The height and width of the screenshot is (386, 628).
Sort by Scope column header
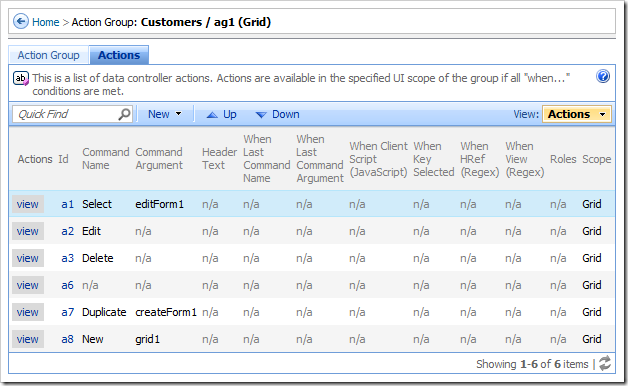596,159
